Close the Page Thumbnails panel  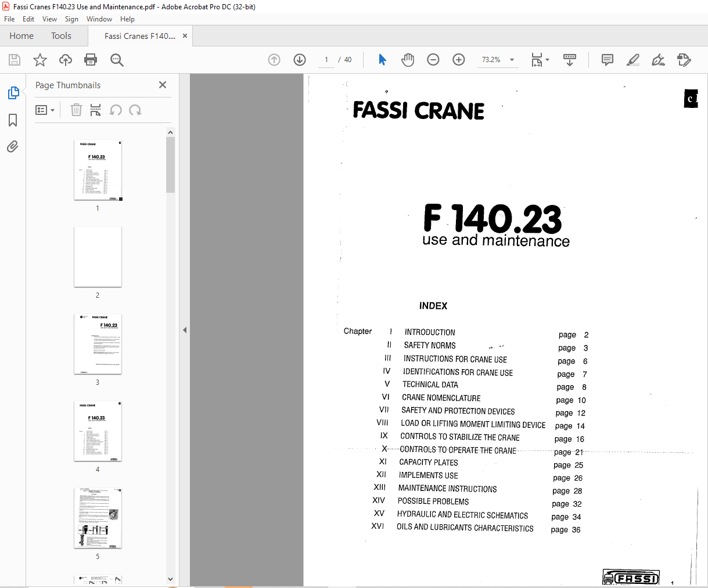162,85
